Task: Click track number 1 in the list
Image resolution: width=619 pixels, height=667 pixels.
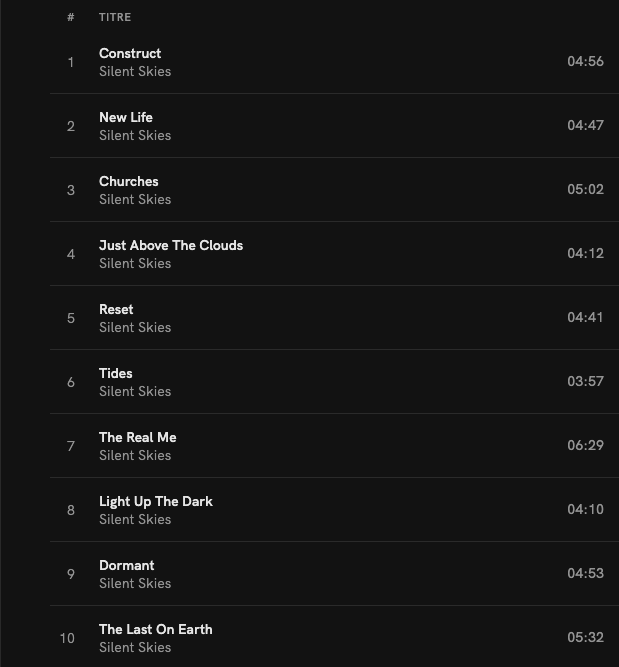Action: pos(71,62)
